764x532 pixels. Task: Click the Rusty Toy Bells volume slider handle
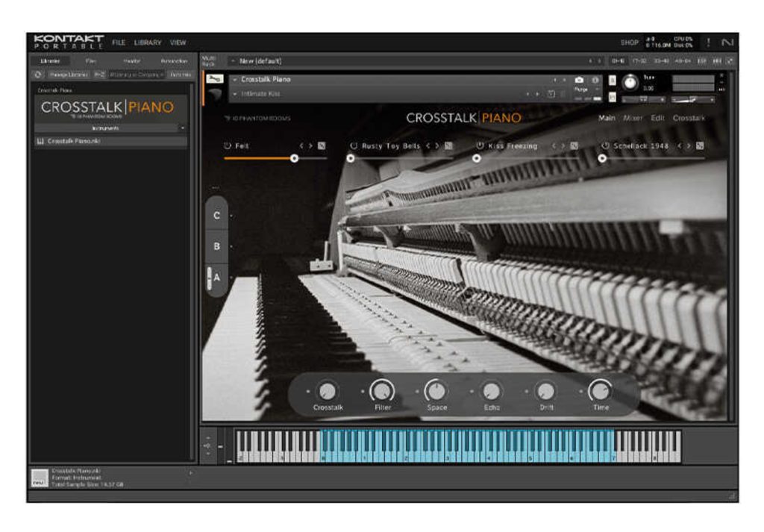tap(351, 158)
